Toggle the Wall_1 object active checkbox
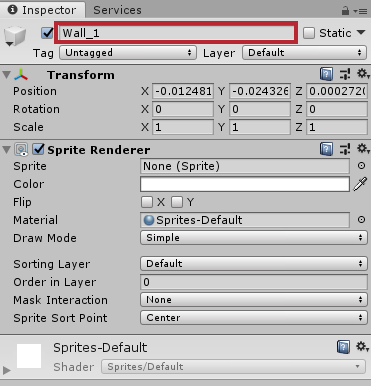Screen dimensions: 371x386 47,33
